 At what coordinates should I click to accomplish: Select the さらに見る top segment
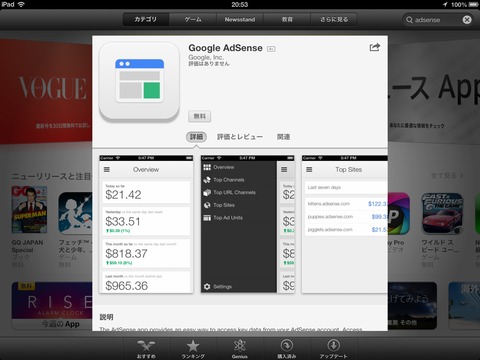coord(334,19)
